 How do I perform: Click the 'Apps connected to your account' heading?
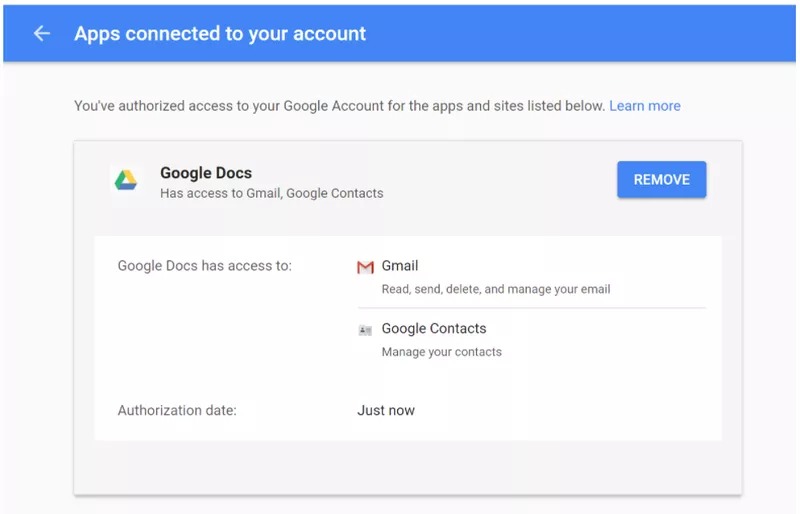pyautogui.click(x=220, y=33)
